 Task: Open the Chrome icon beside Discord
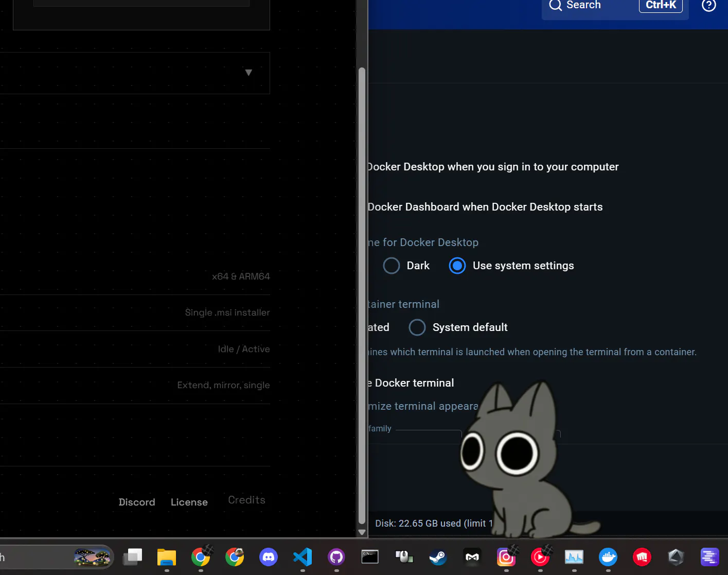[x=235, y=557]
